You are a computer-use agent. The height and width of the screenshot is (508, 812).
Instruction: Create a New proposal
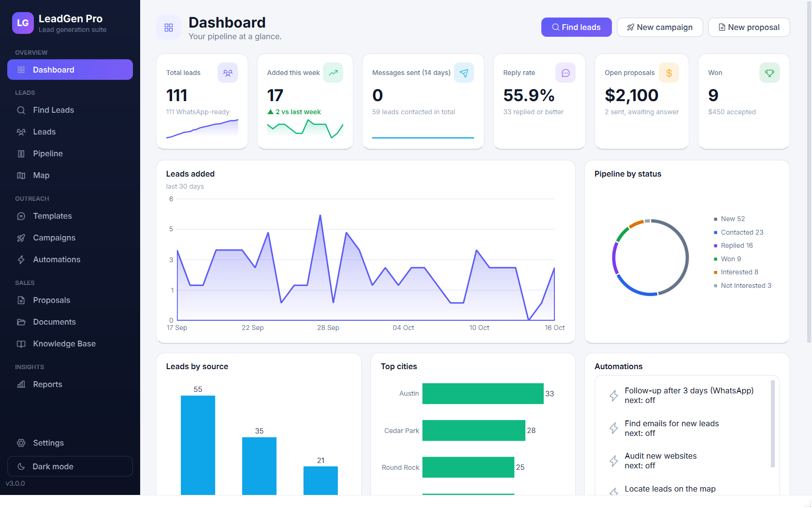point(749,28)
